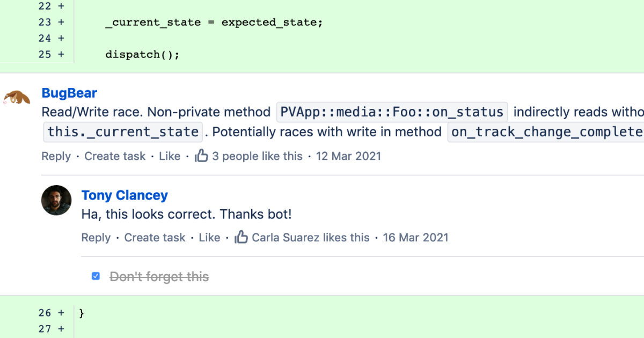The image size is (644, 338).
Task: Click the thumbs-up icon on Tony's reply
Action: click(241, 237)
